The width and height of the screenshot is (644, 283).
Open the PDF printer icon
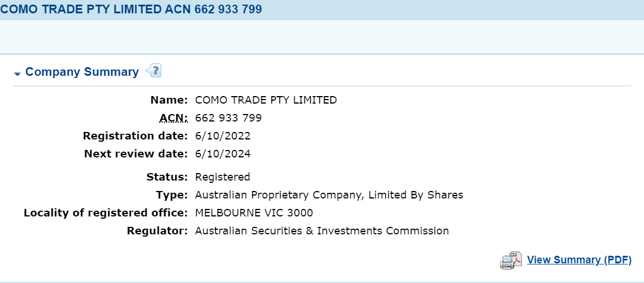(510, 260)
